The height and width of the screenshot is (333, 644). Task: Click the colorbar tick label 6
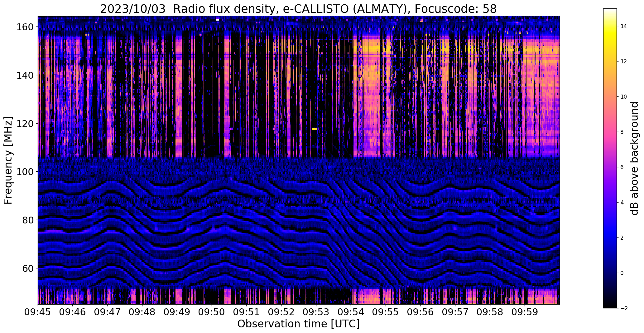pyautogui.click(x=622, y=167)
